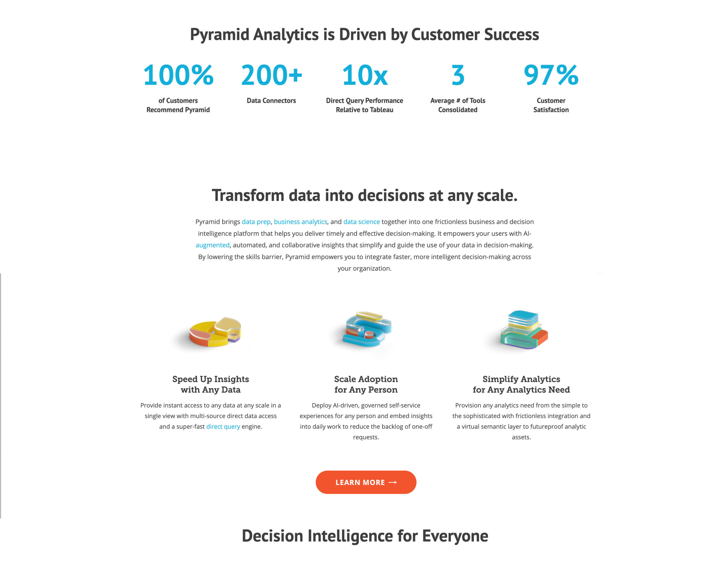728x566 pixels.
Task: Click the LEARN MORE button
Action: point(365,482)
